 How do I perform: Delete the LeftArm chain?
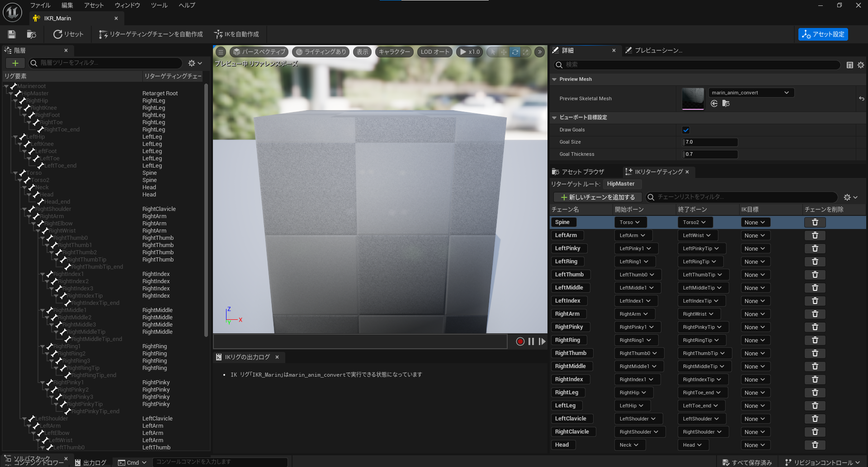[x=815, y=235]
